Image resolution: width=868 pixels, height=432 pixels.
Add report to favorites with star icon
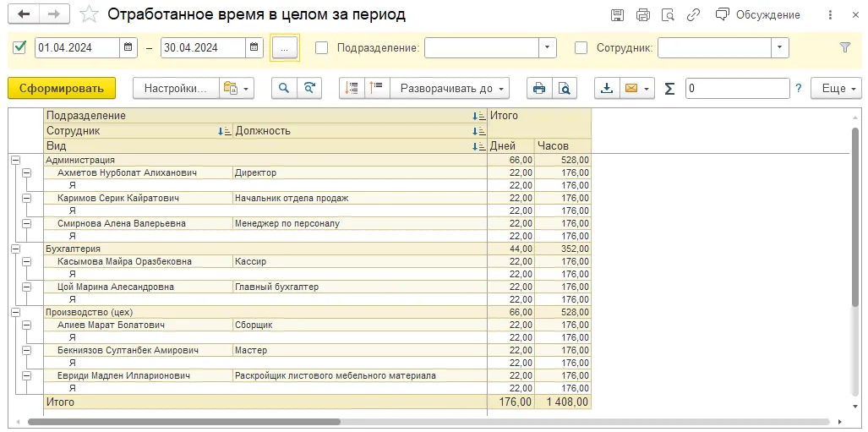click(89, 14)
